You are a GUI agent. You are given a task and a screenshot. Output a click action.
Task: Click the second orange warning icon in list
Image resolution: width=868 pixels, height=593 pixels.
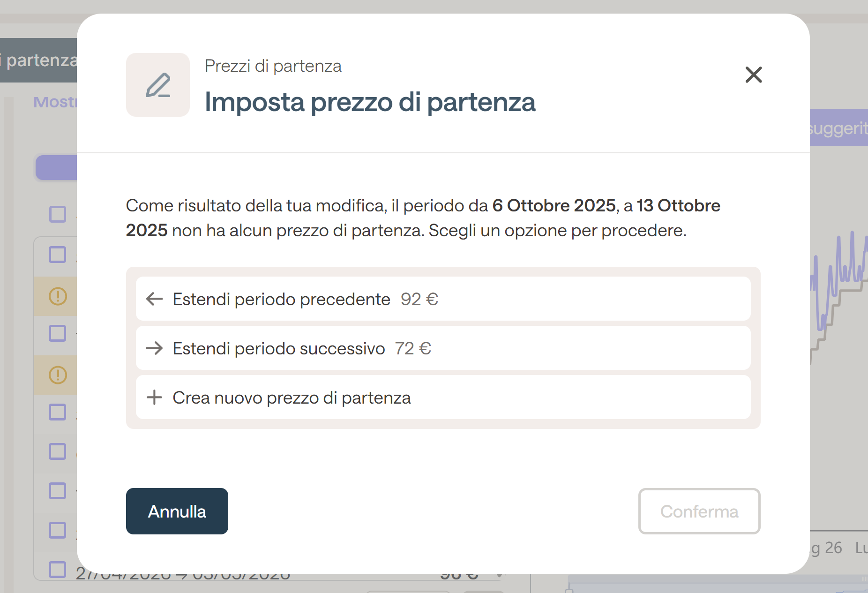[x=58, y=375]
